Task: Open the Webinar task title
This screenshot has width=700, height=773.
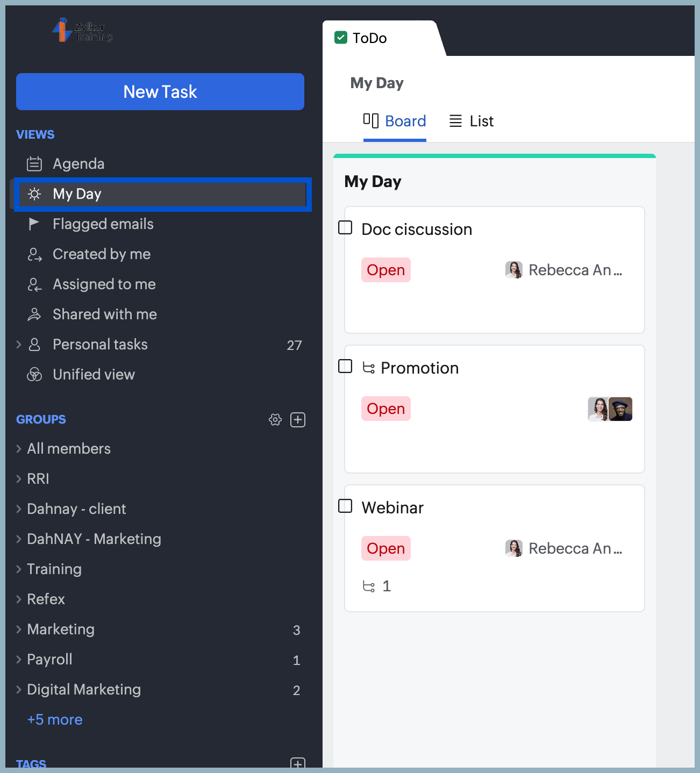Action: tap(392, 508)
